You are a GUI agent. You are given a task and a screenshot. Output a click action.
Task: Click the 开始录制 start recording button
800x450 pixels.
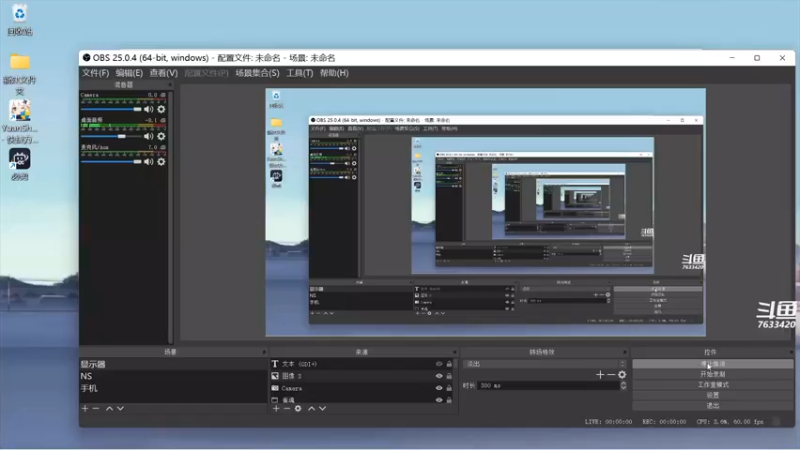tap(713, 374)
